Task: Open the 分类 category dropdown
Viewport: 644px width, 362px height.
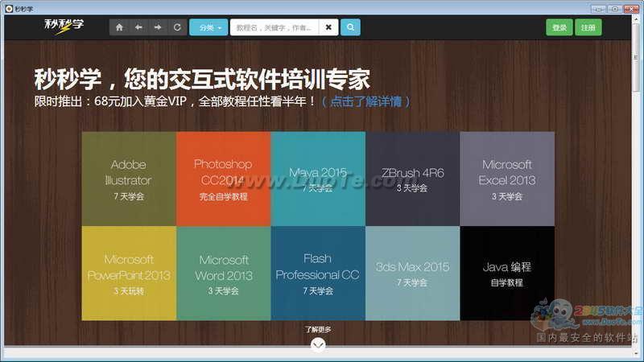Action: coord(208,27)
